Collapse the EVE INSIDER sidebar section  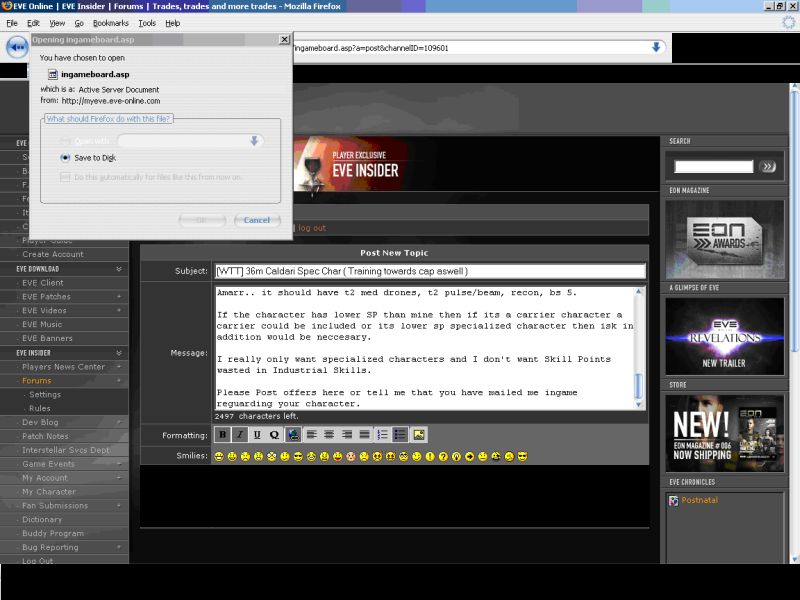pyautogui.click(x=119, y=353)
